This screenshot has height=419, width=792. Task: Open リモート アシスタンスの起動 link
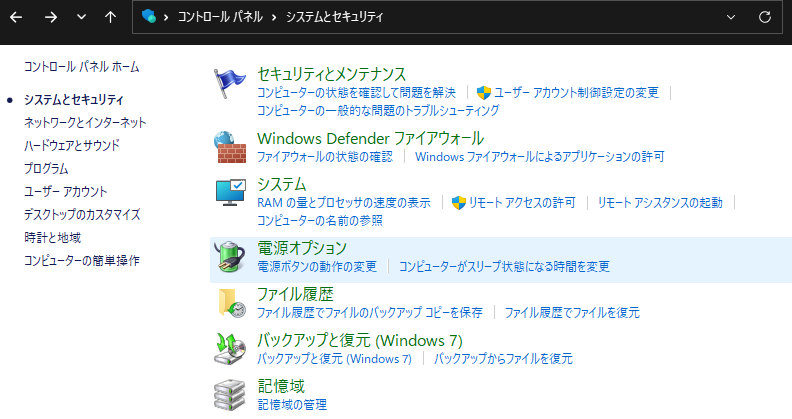click(660, 203)
